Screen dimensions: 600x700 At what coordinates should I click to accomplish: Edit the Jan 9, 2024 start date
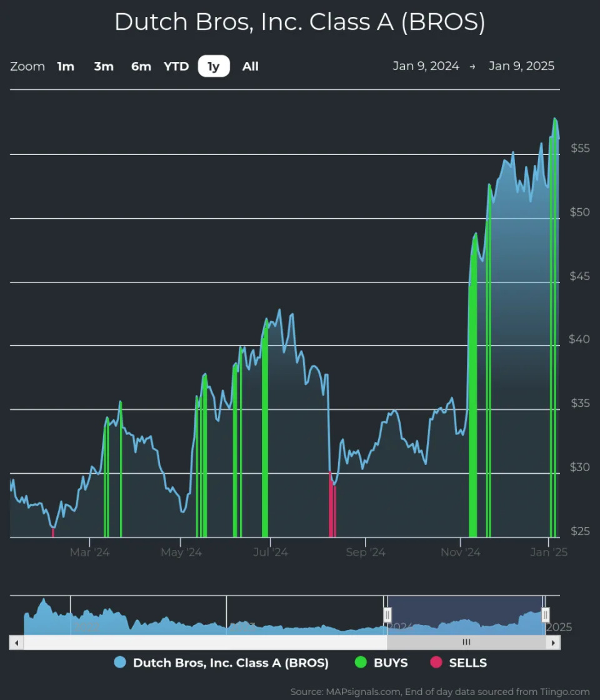tap(426, 66)
